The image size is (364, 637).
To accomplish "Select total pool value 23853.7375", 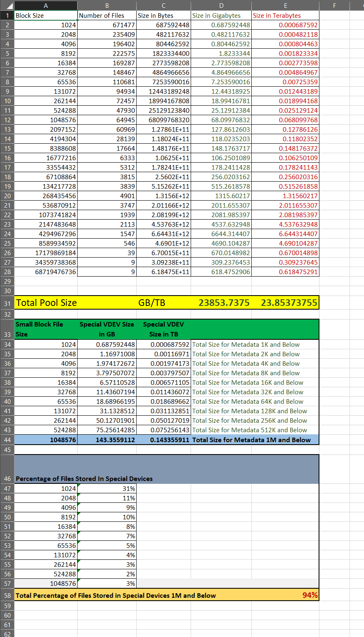I will 224,303.
